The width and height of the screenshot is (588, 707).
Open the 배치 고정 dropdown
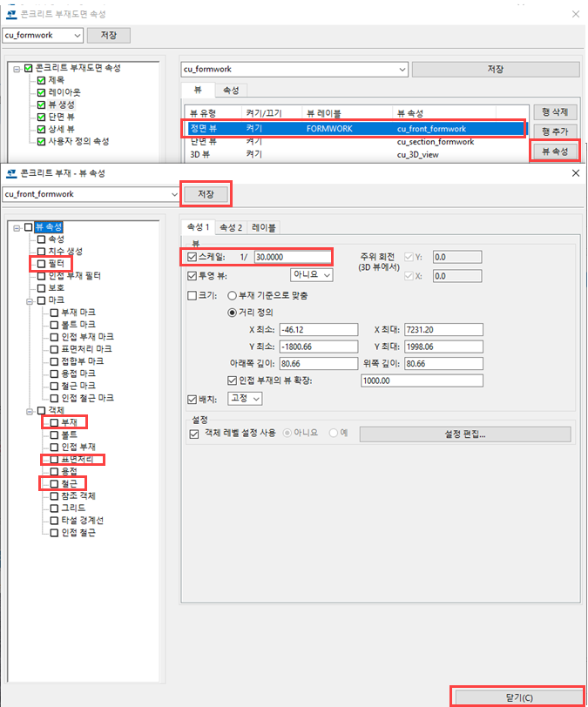(245, 399)
